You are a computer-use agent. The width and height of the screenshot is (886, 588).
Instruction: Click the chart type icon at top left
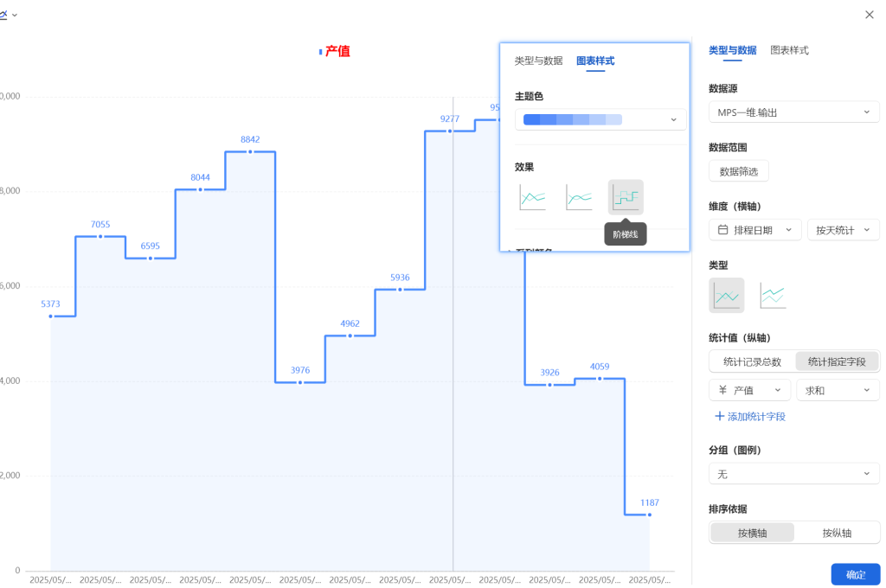tap(3, 15)
